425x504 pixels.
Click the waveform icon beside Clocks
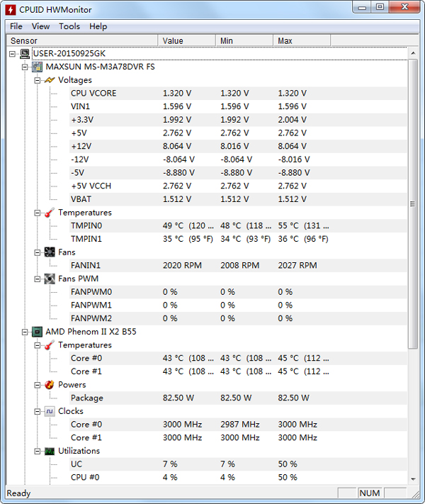point(50,411)
